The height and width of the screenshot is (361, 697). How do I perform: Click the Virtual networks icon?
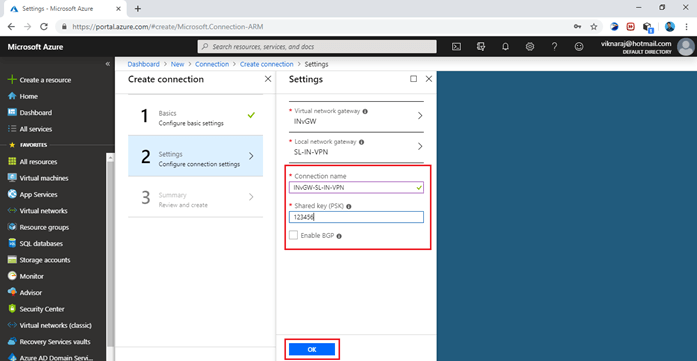(12, 211)
